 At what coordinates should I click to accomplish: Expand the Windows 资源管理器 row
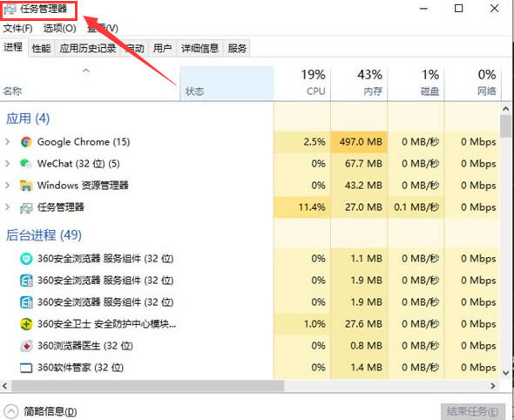[x=7, y=186]
